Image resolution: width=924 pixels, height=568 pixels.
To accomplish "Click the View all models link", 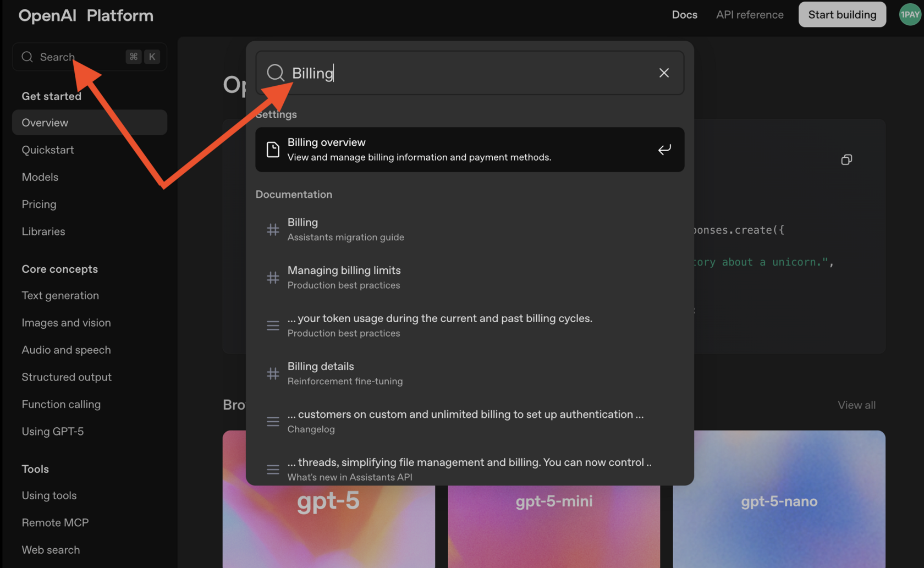I will pyautogui.click(x=856, y=405).
